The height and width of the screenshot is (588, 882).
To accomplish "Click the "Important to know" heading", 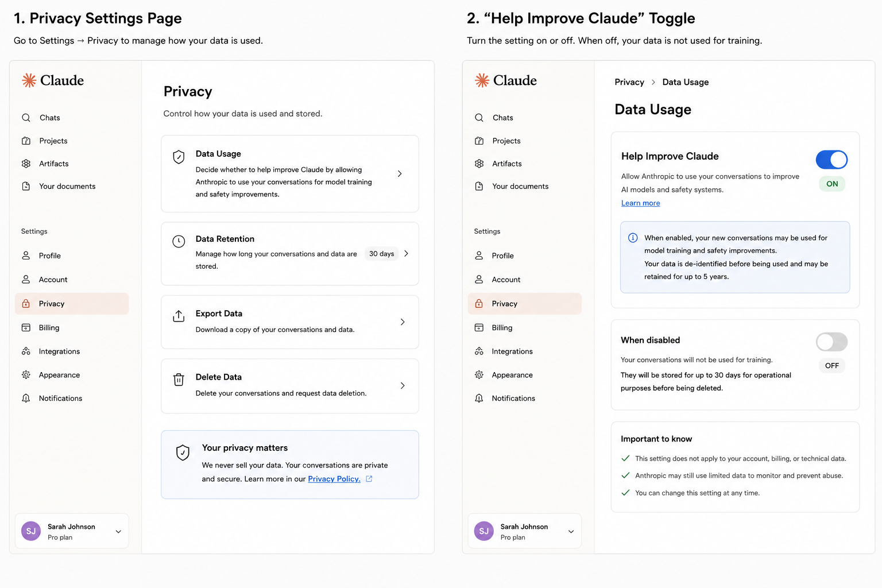I will 656,439.
